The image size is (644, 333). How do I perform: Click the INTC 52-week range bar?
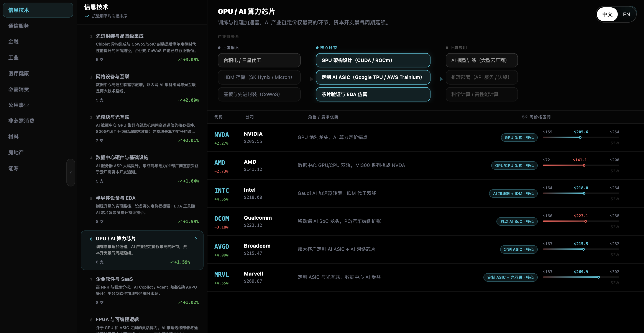coord(581,194)
